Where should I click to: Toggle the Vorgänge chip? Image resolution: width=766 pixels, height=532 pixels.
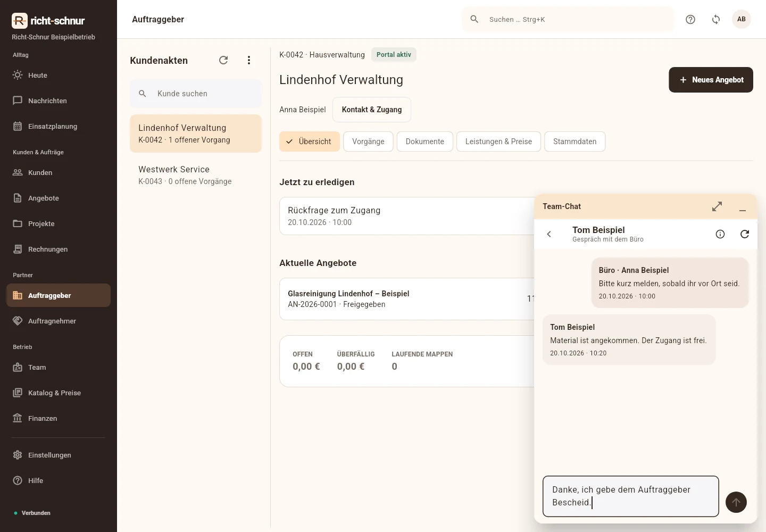pyautogui.click(x=368, y=142)
